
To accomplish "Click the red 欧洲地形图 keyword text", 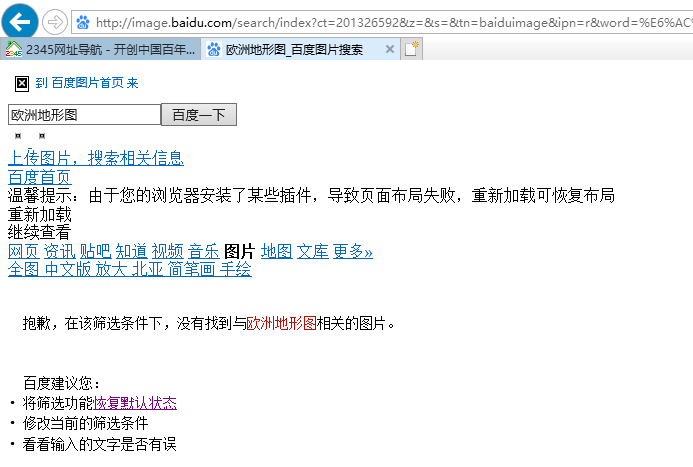I will click(282, 323).
